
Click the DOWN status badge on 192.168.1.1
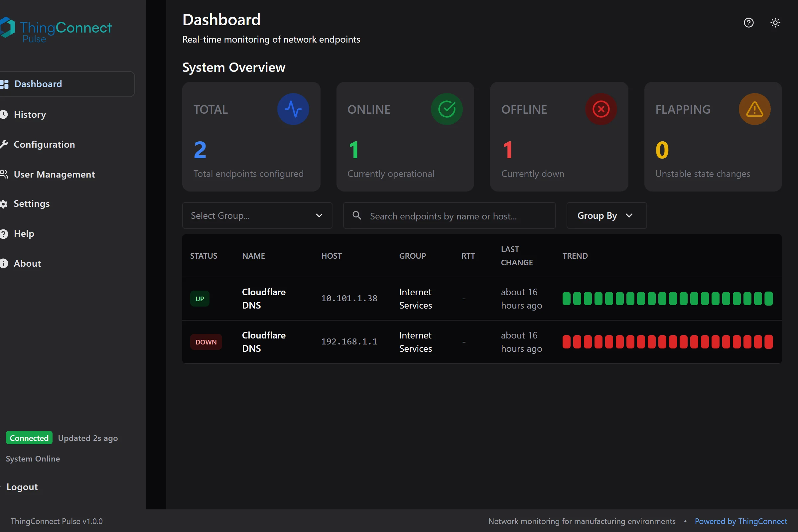(206, 342)
